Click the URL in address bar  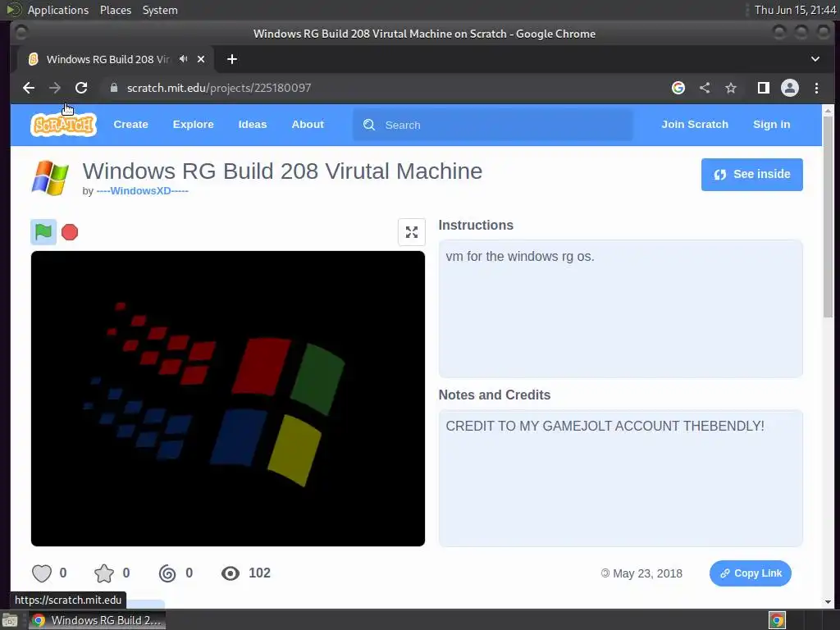218,88
